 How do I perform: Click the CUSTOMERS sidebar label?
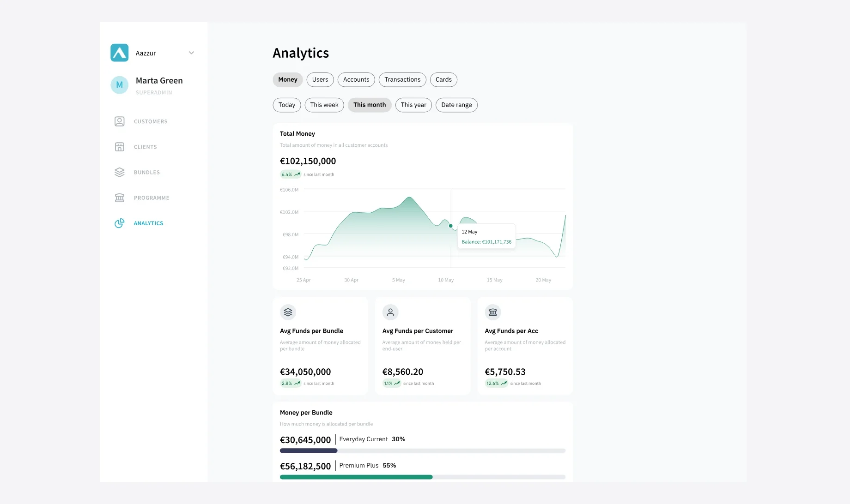(x=151, y=121)
